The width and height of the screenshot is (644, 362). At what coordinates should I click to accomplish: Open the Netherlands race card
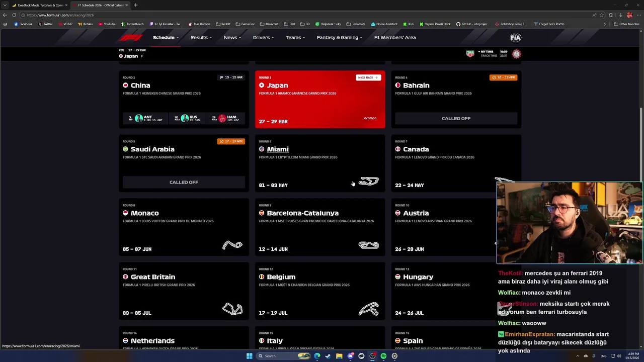pyautogui.click(x=184, y=338)
